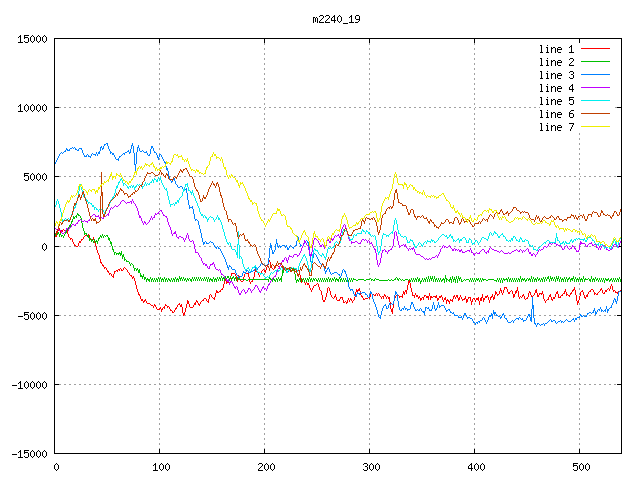
Task: Click the brown line 6 legend sample
Action: (x=596, y=114)
